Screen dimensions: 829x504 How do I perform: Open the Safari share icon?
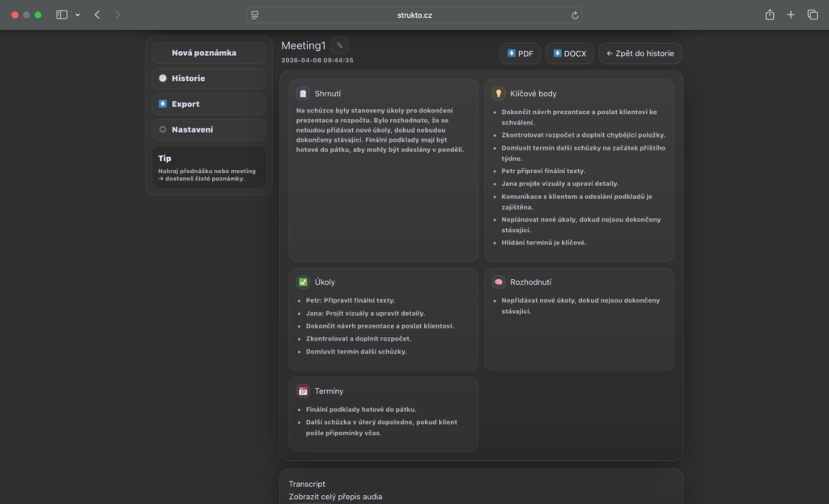click(769, 15)
